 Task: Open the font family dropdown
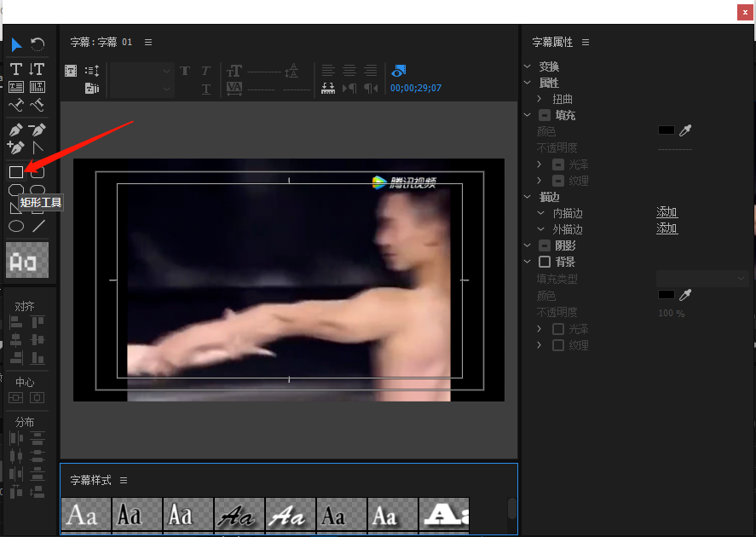(x=141, y=71)
